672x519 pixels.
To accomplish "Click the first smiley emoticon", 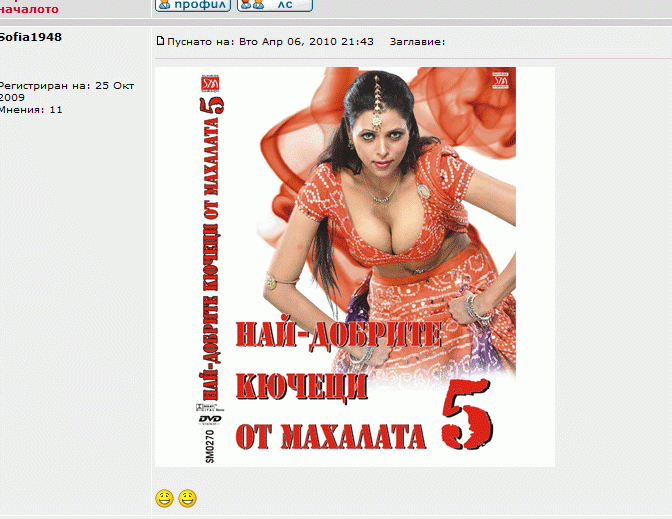I will 164,498.
